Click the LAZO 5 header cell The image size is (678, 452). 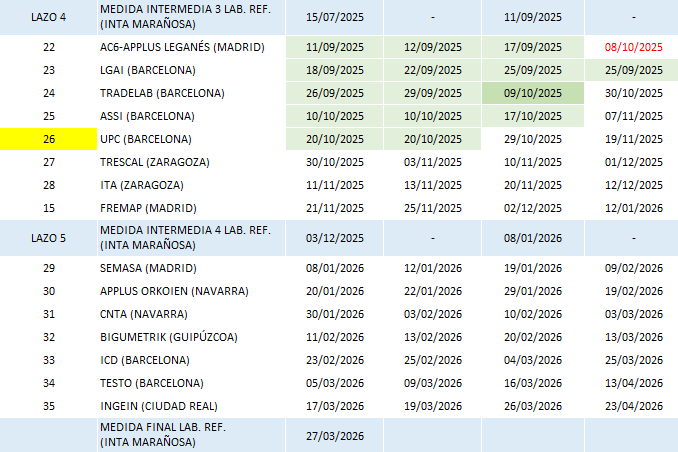(49, 238)
